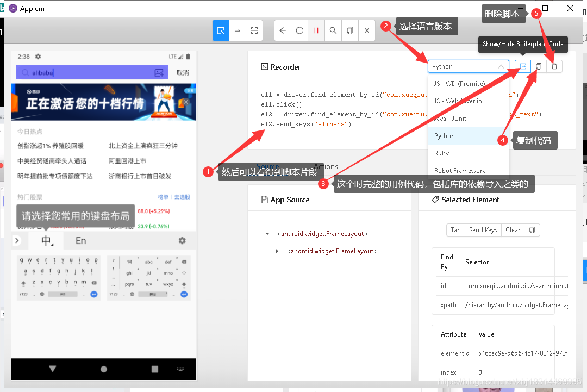Tap settings gear in phone status bar
This screenshot has height=392, width=587.
(38, 57)
